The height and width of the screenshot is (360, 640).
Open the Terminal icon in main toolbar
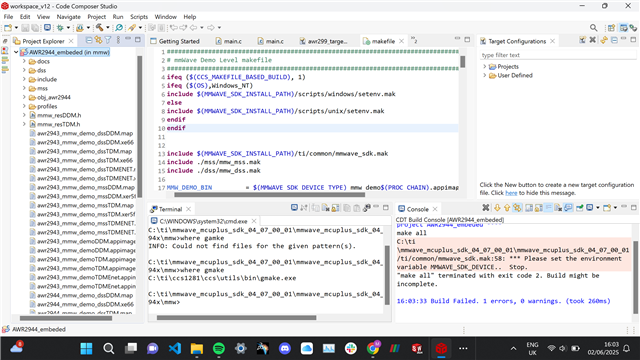tap(47, 28)
